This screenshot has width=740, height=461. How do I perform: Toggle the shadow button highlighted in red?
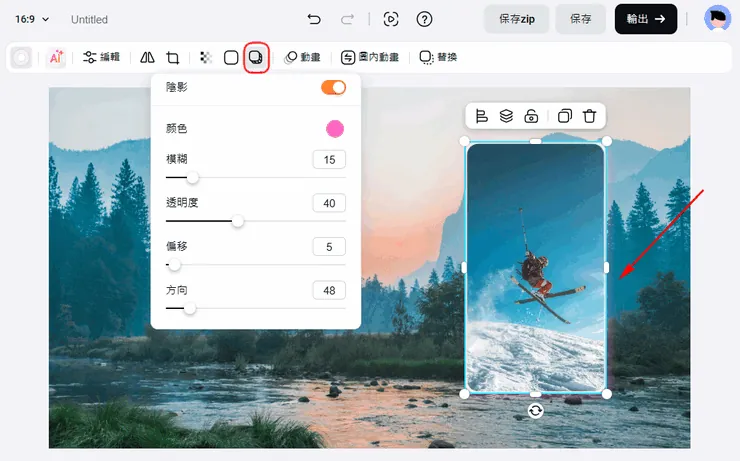point(256,58)
